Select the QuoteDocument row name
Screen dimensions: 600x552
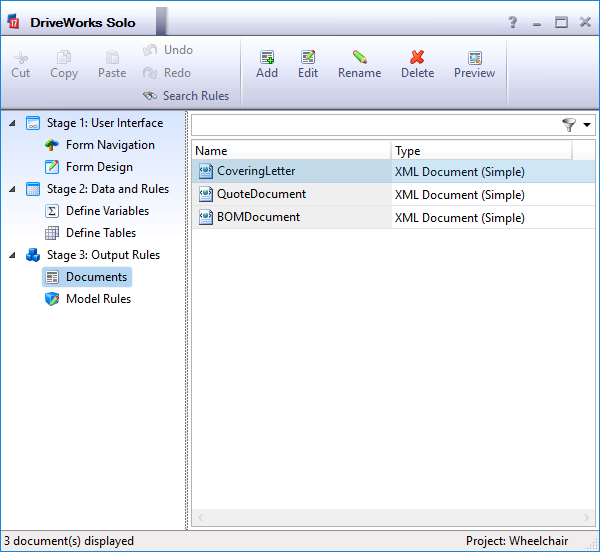pos(261,194)
